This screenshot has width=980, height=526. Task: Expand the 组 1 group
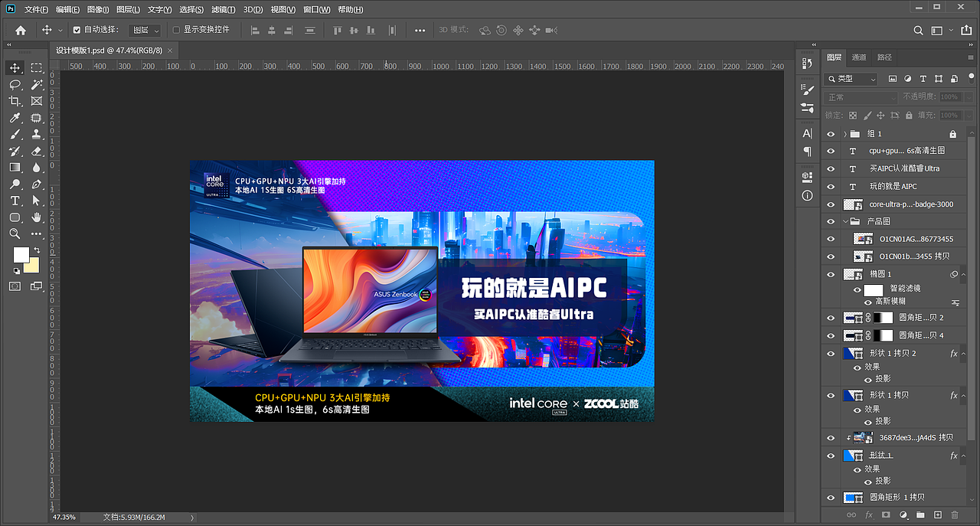click(x=845, y=134)
